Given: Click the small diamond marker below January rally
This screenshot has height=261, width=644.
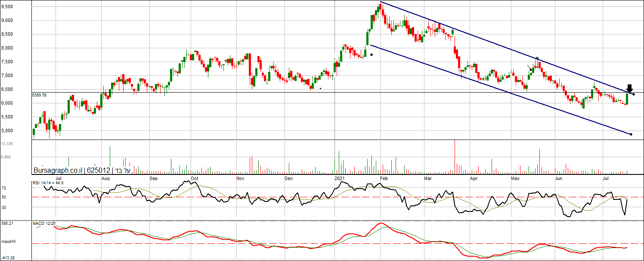Looking at the screenshot, I should (x=371, y=55).
